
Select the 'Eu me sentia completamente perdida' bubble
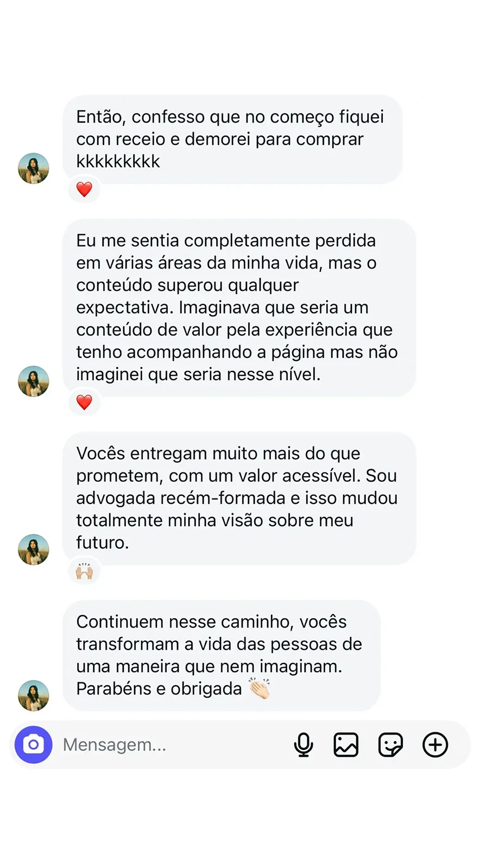[239, 307]
